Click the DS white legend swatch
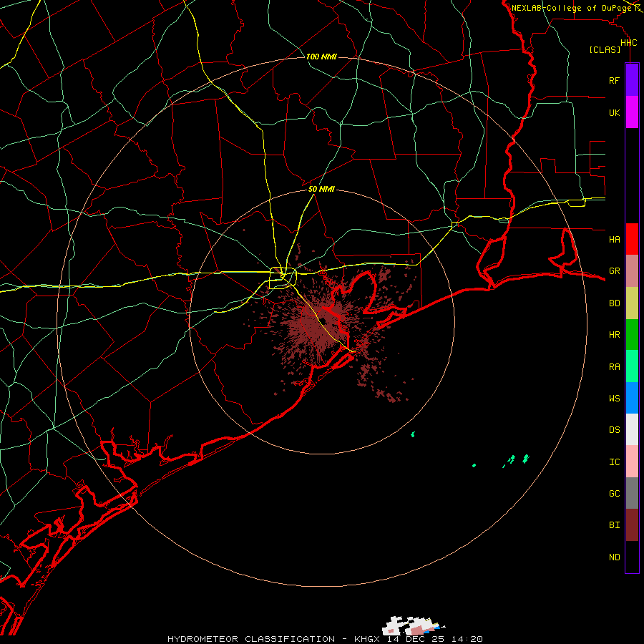The height and width of the screenshot is (644, 644). (x=632, y=429)
